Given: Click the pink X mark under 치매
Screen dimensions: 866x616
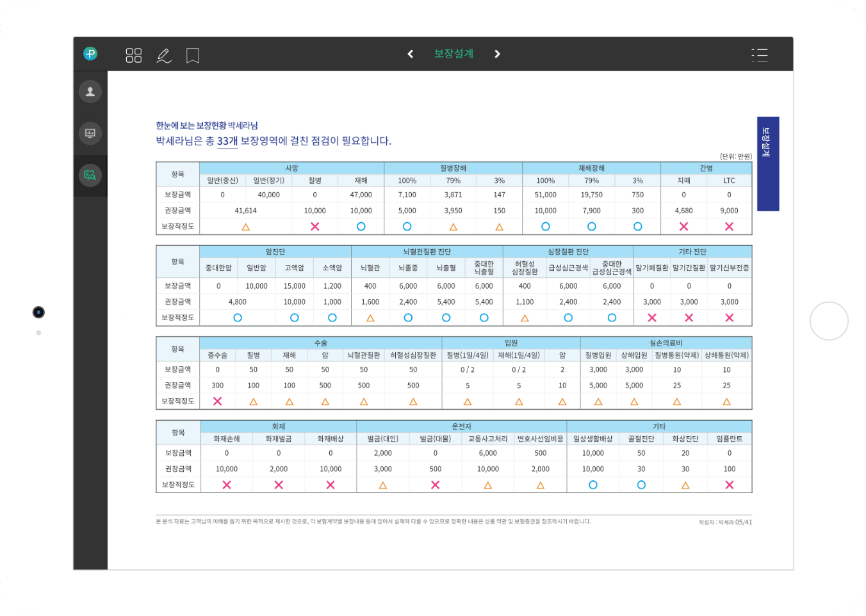Looking at the screenshot, I should point(683,227).
